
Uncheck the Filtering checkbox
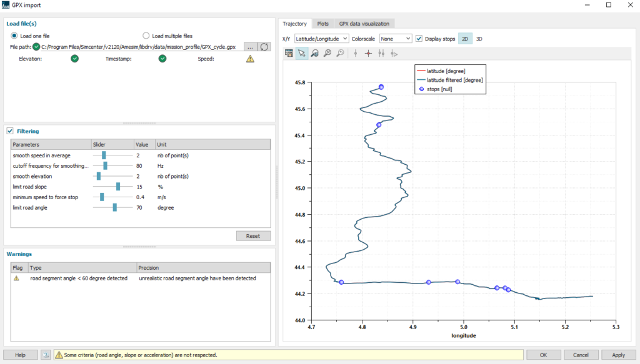point(9,131)
